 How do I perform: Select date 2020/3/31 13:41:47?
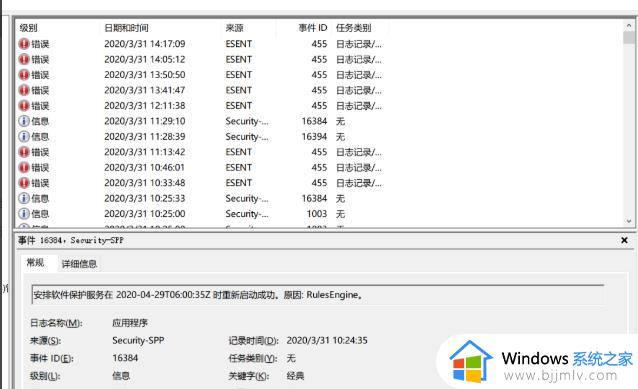pyautogui.click(x=144, y=90)
